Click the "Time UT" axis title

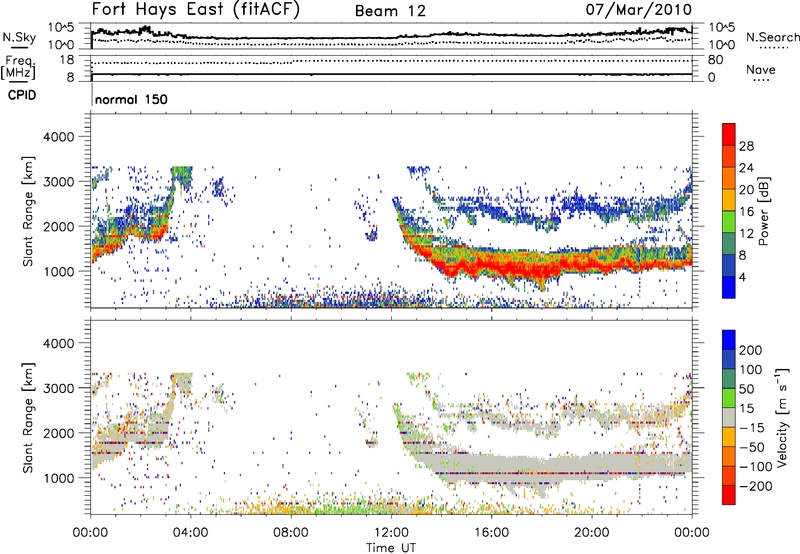coord(391,547)
